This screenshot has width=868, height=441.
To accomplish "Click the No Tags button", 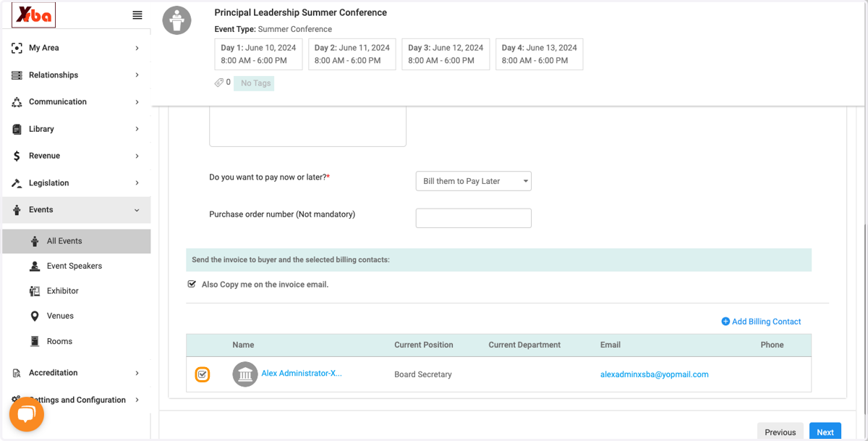I will coord(254,83).
